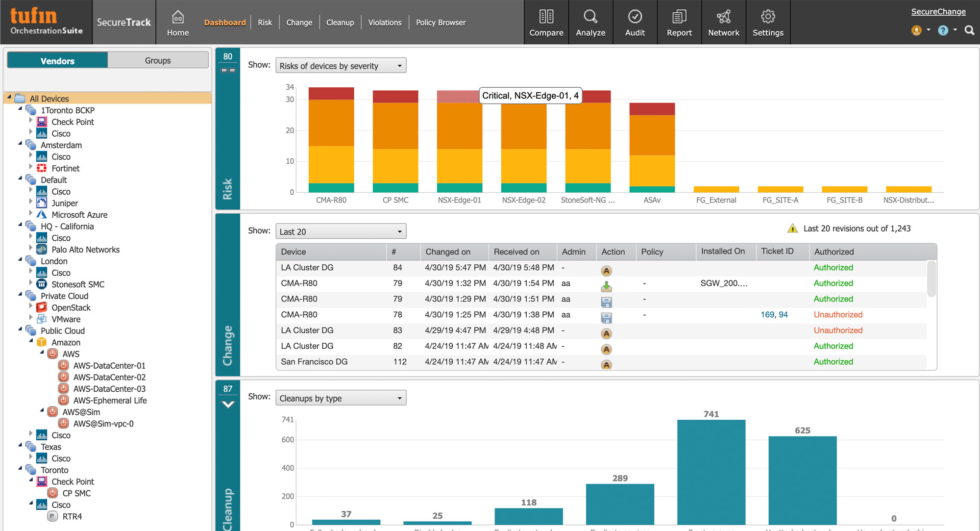The image size is (980, 531).
Task: Sort by the Device column header
Action: coord(331,252)
